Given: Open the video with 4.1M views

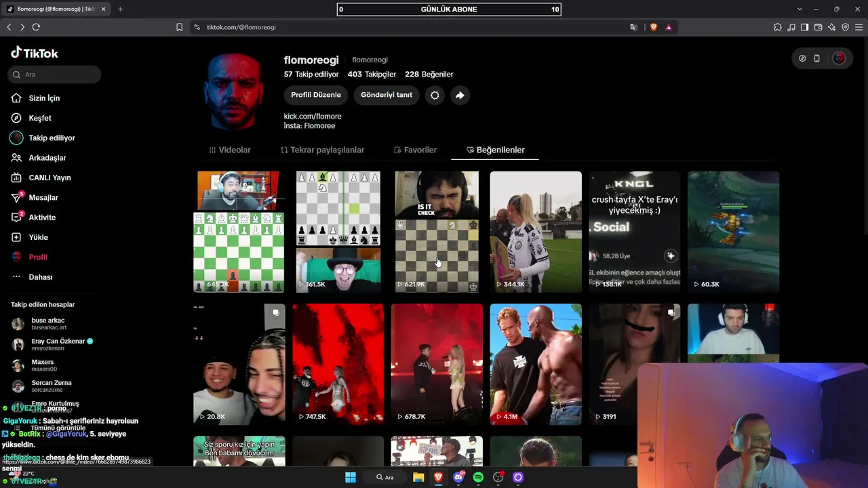Looking at the screenshot, I should pos(536,365).
